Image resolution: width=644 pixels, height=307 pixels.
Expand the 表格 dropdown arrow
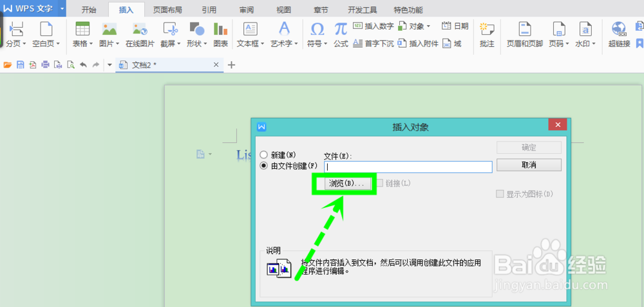coord(91,44)
